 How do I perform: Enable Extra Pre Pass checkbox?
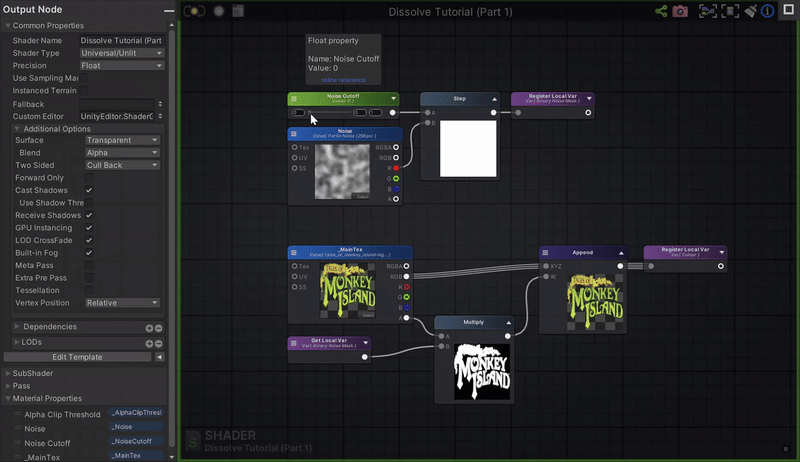tap(89, 278)
